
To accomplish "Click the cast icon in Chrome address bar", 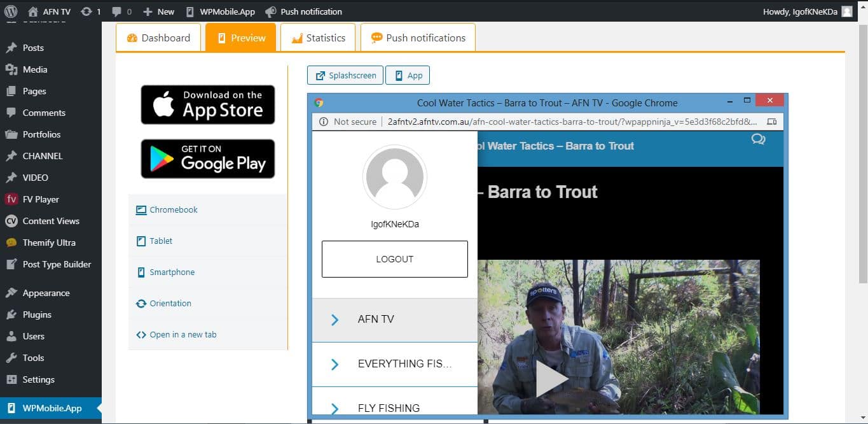I will (771, 122).
